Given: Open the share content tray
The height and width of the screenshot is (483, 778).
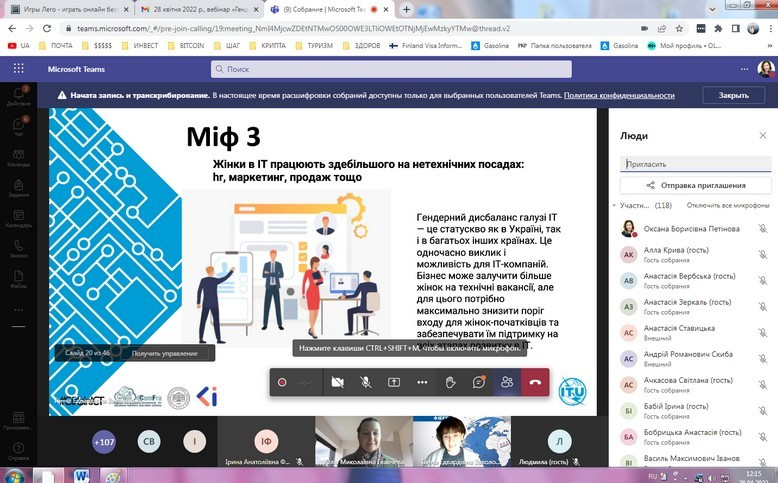Looking at the screenshot, I should 394,382.
